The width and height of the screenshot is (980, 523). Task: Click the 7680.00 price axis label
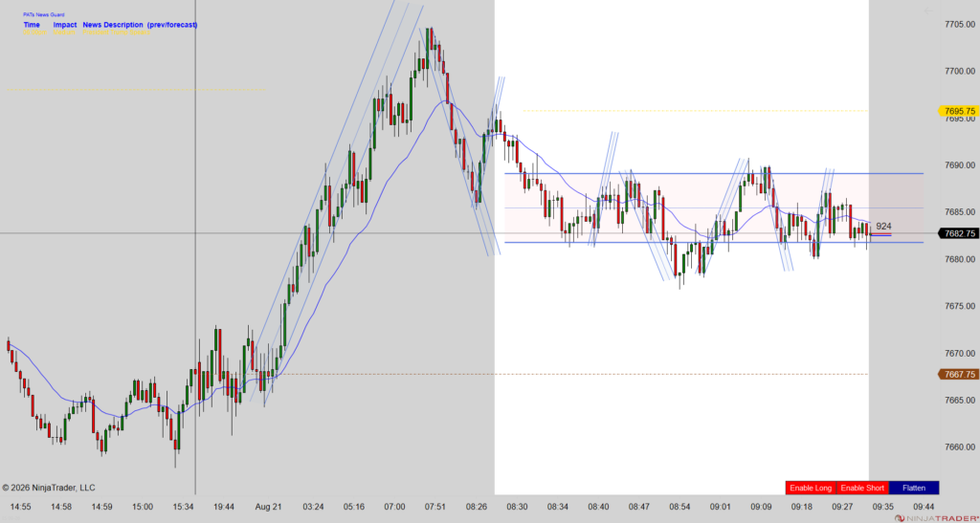pos(961,259)
